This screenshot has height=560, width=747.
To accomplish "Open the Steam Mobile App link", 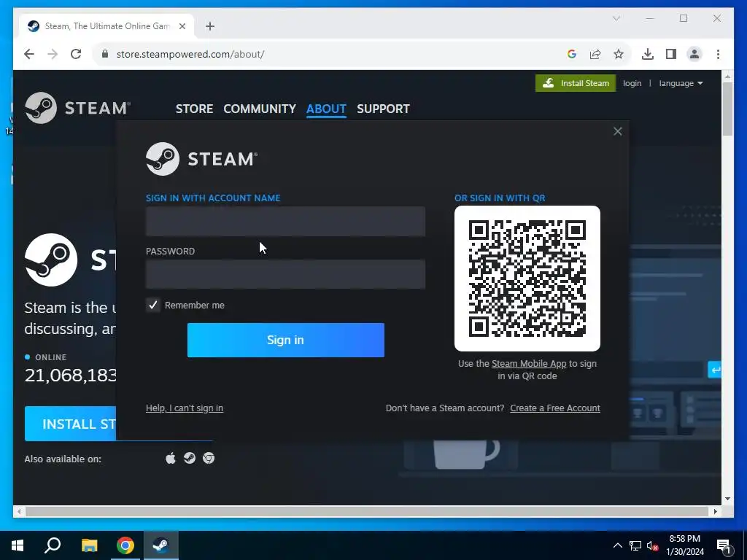I will (x=529, y=364).
